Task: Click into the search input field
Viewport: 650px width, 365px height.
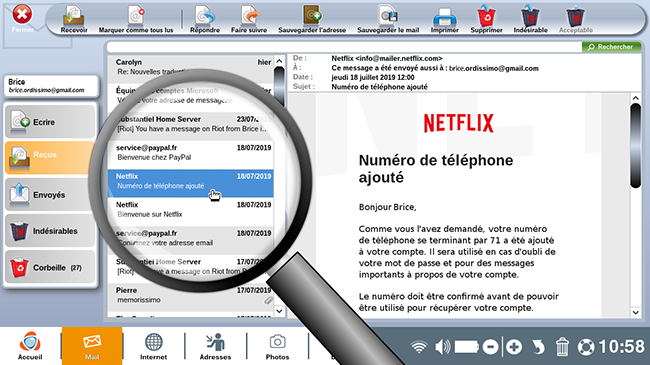Action: [x=344, y=47]
